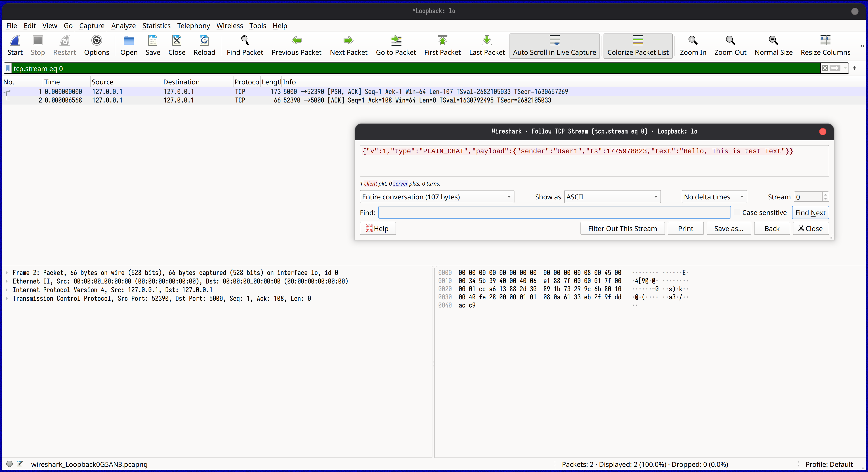The image size is (868, 472).
Task: Select packet 2 ACK row in list
Action: [x=434, y=100]
